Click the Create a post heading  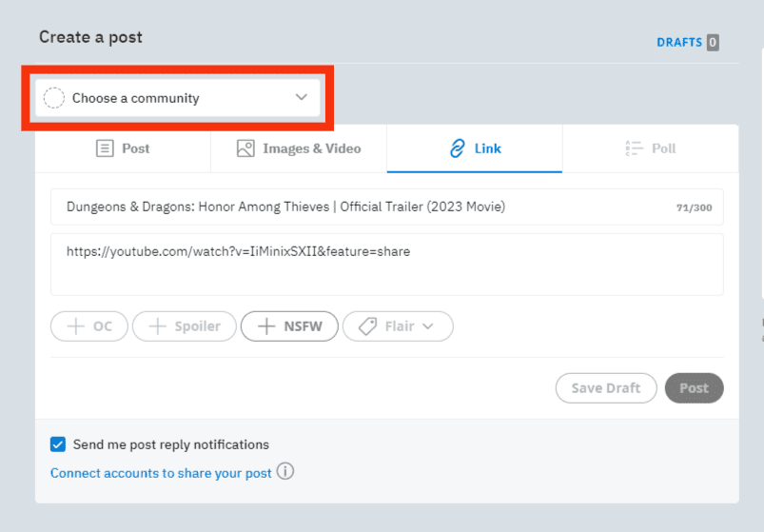(90, 37)
